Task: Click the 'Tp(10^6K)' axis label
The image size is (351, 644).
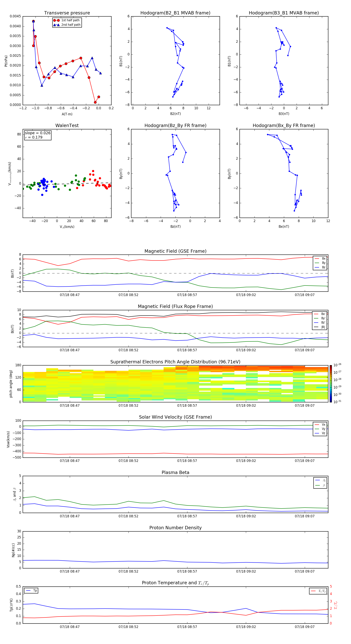Action: [11, 605]
